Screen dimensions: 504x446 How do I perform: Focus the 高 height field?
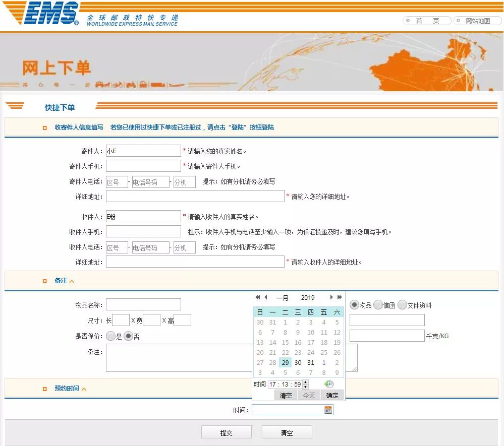[182, 320]
